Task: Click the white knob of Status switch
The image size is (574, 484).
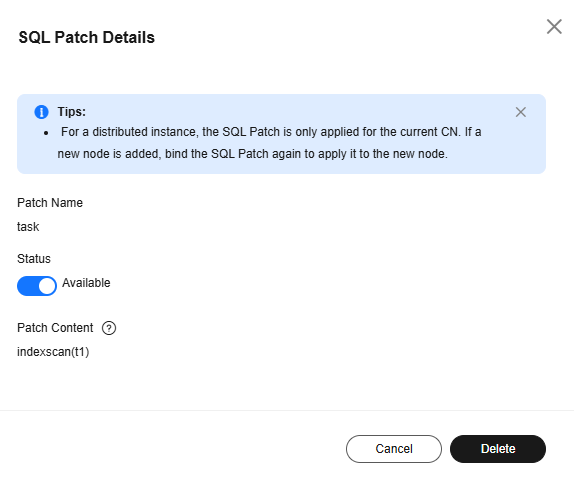Action: 47,286
